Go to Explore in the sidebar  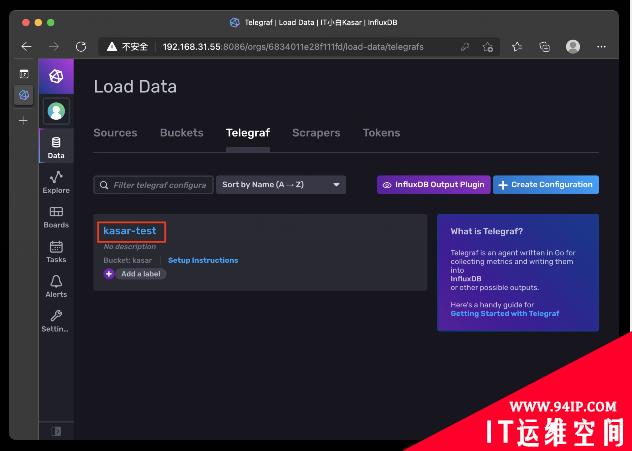(56, 181)
